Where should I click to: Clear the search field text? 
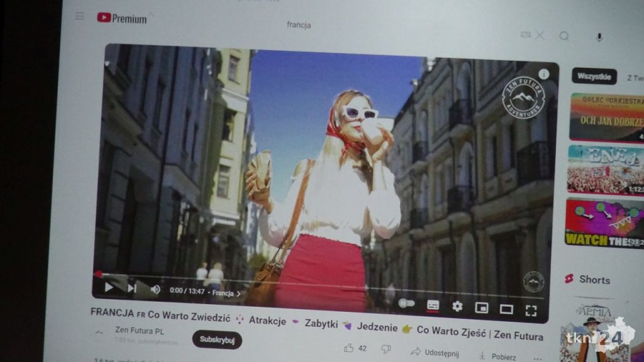540,35
